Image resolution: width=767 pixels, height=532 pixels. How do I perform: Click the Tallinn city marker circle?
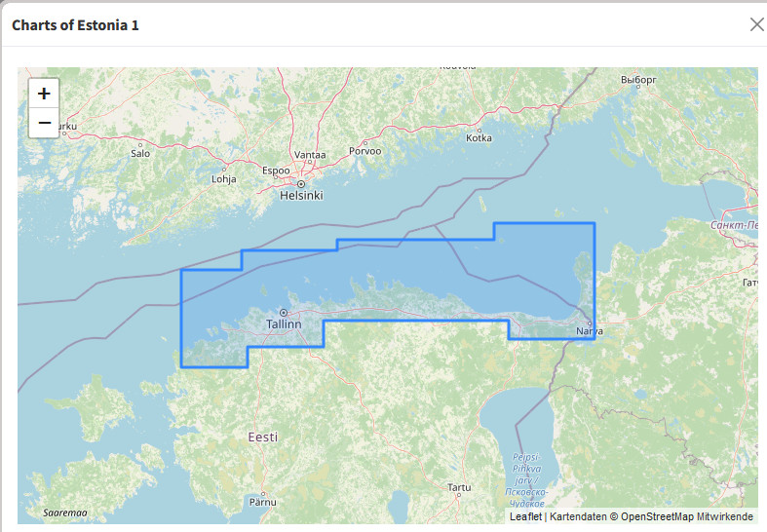click(x=284, y=312)
